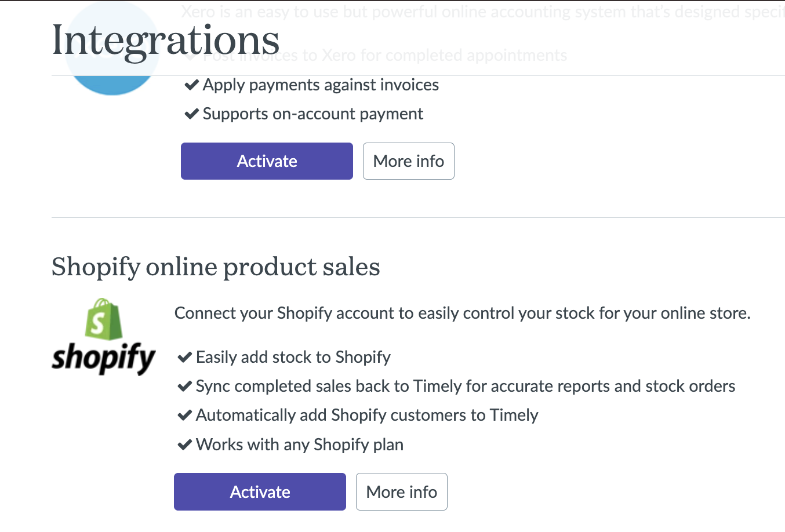Image resolution: width=785 pixels, height=532 pixels.
Task: Click checkmark beside Apply payments against invoices
Action: click(191, 85)
